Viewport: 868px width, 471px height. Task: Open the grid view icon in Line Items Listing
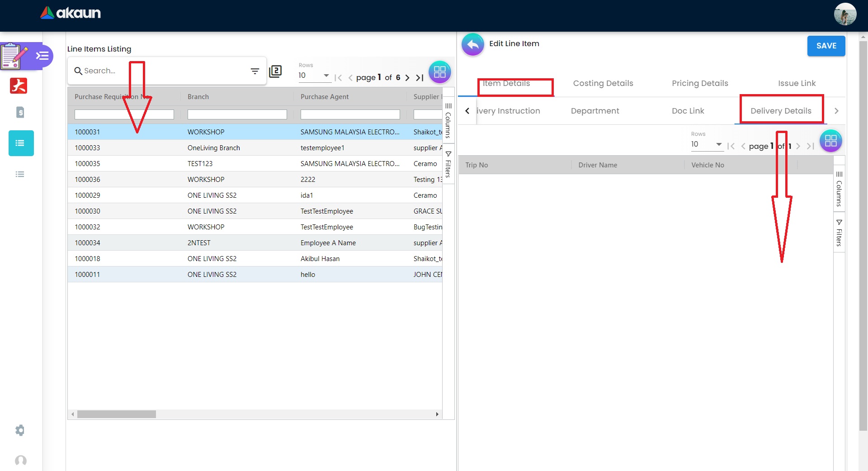coord(439,72)
